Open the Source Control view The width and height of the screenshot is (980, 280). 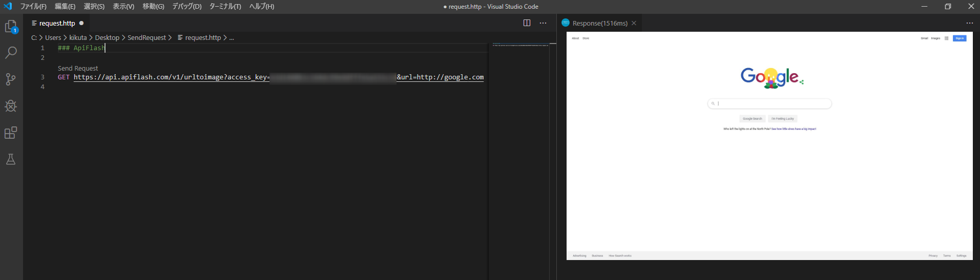(11, 79)
